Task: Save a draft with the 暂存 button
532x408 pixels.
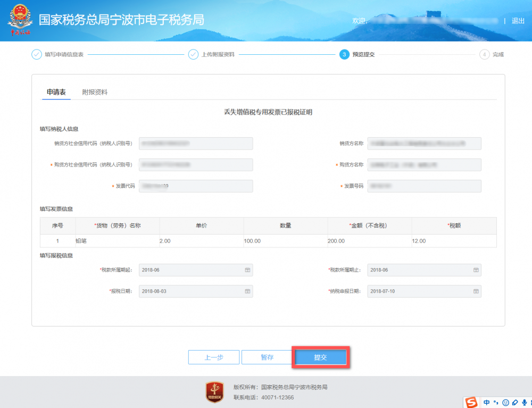Action: click(267, 357)
